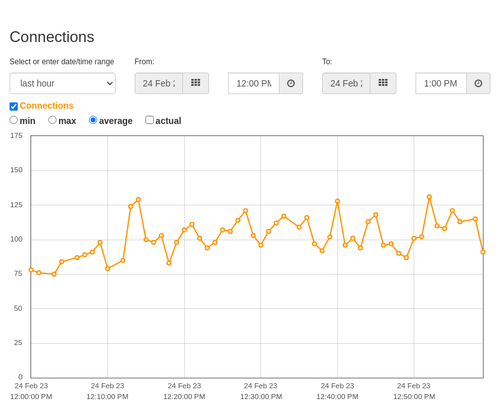Select the max radio button
The image size is (500, 403).
[x=52, y=120]
